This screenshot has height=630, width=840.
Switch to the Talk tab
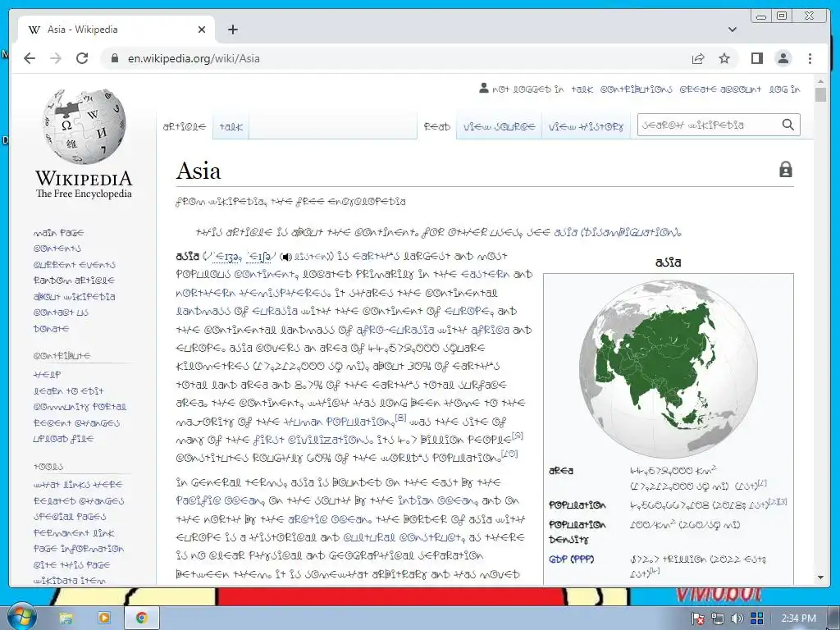tap(231, 127)
